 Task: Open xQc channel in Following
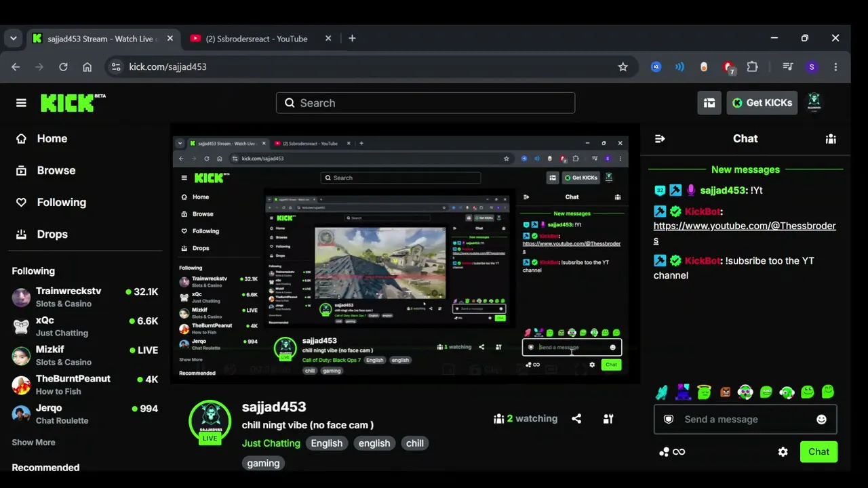coord(85,326)
